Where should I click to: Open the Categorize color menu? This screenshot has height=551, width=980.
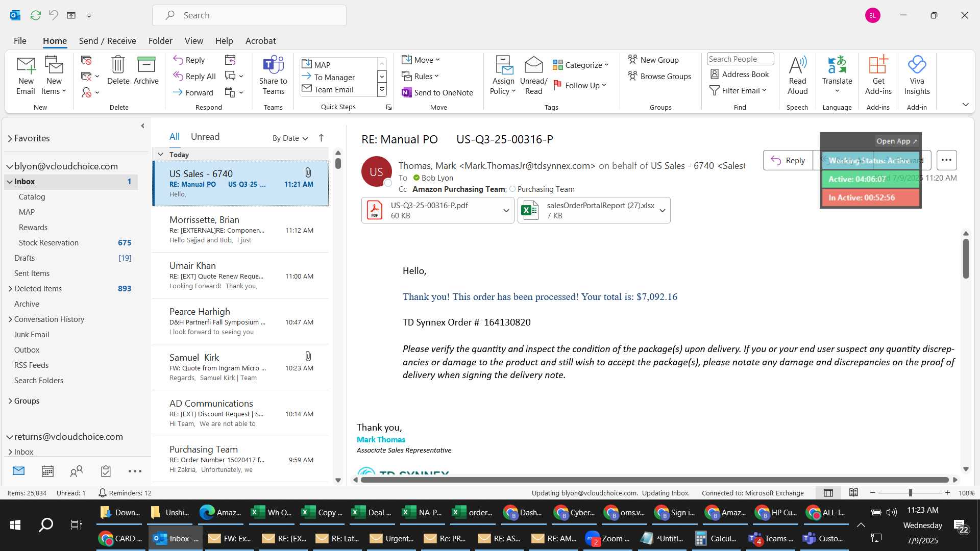point(581,65)
